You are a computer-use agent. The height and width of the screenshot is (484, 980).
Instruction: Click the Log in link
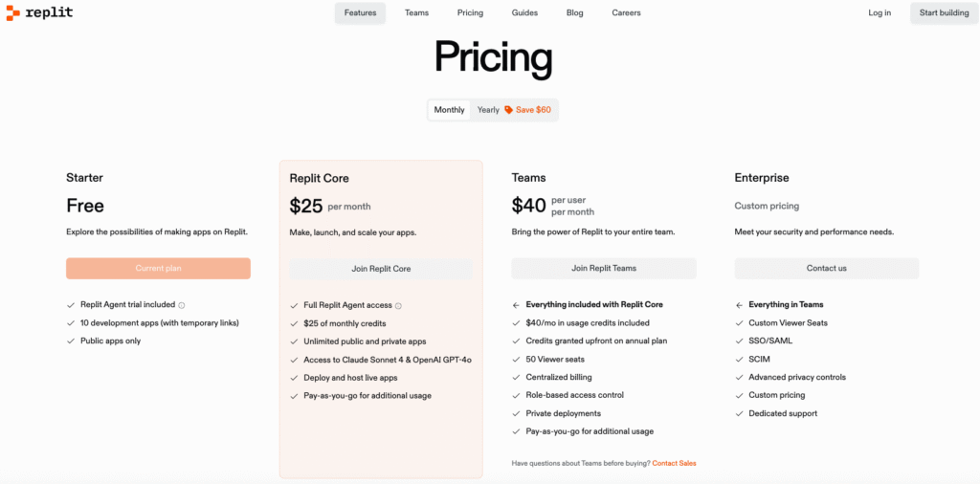coord(880,13)
